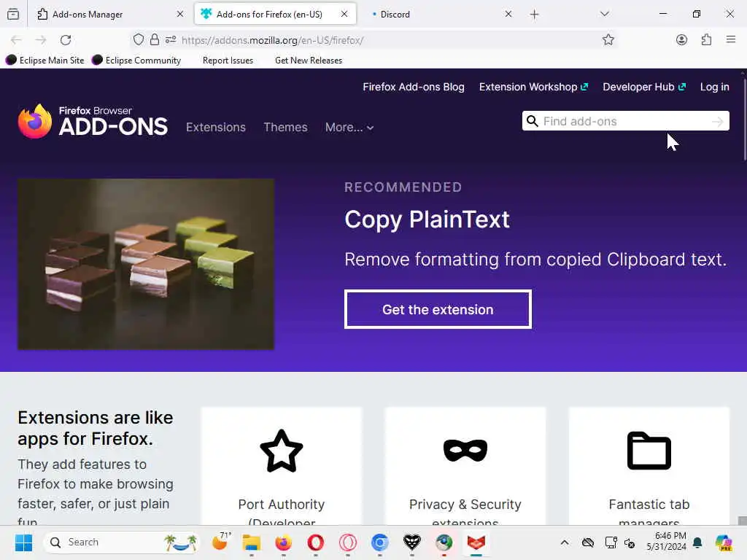The image size is (747, 560).
Task: Open the Copilot Preview taskbar icon
Action: click(x=724, y=542)
